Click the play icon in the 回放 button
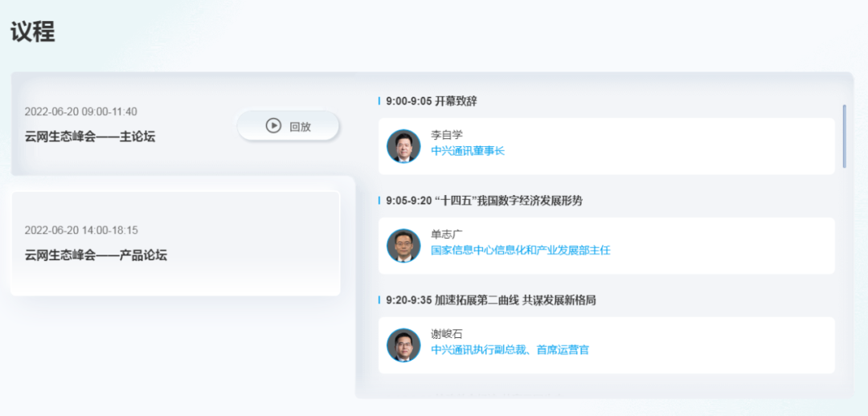Screen dimensions: 868x416 click(273, 125)
